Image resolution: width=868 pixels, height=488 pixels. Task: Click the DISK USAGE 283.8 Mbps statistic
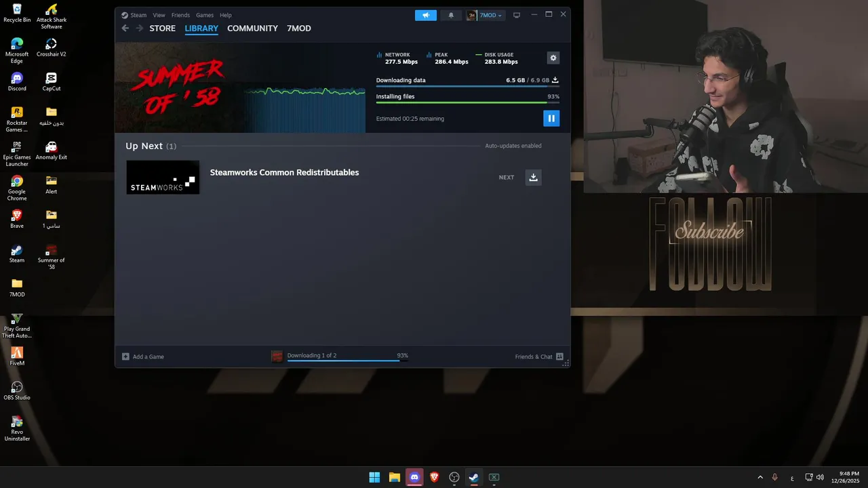(498, 58)
